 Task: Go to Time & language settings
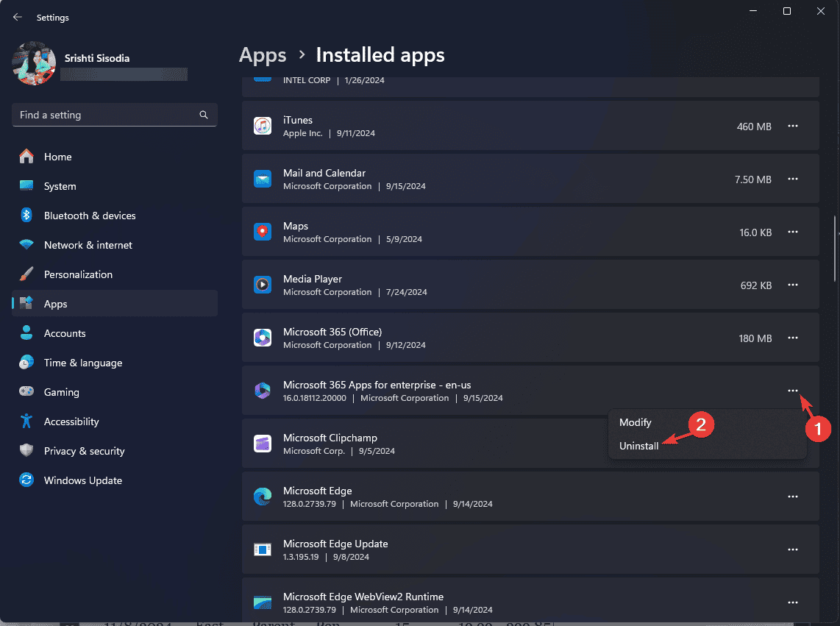(x=82, y=362)
